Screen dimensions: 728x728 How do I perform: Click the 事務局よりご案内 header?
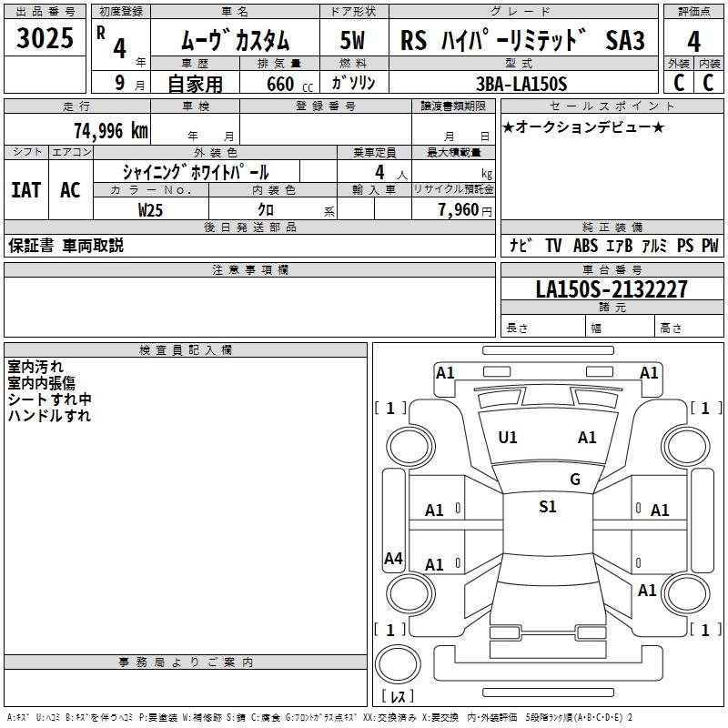[186, 662]
